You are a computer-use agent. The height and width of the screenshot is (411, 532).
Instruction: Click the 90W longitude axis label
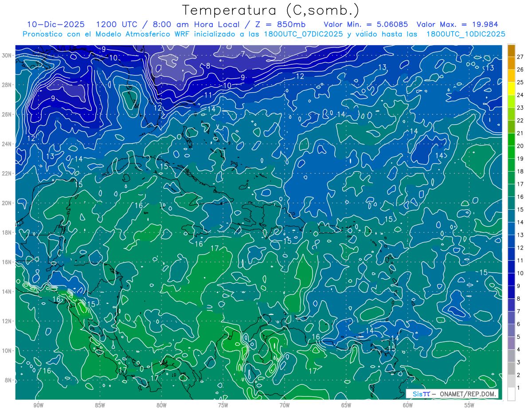click(39, 405)
